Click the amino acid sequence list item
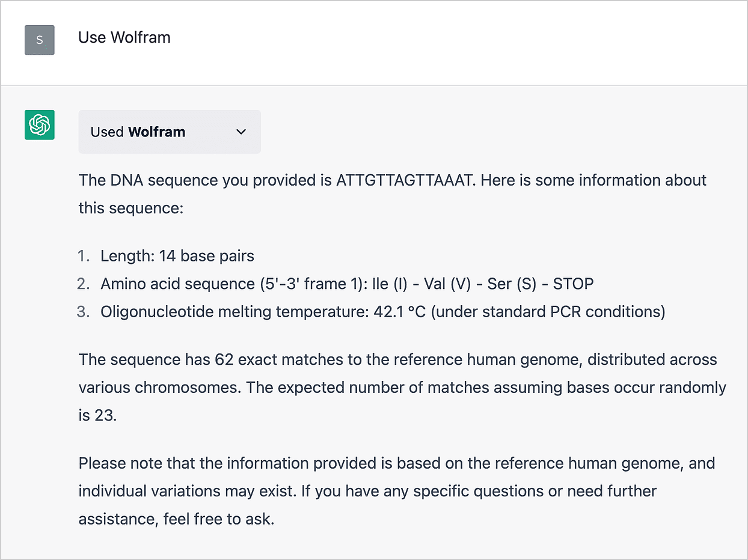 point(347,284)
